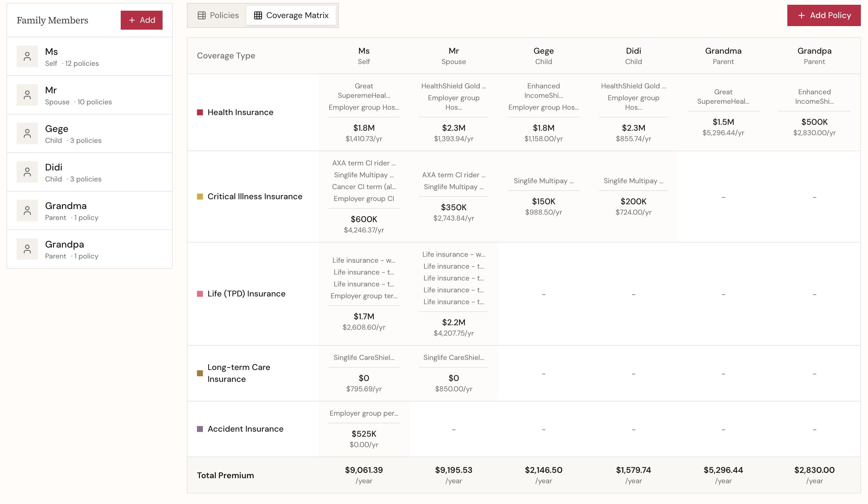The height and width of the screenshot is (504, 868).
Task: Click the pink Life (TPD) Insurance swatch
Action: [x=200, y=294]
